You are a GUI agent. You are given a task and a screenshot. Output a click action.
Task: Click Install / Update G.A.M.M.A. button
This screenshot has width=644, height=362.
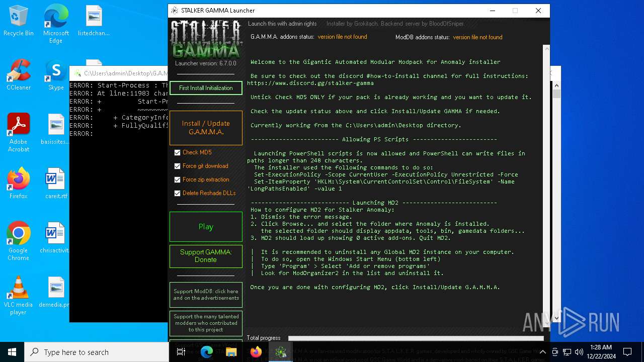click(x=206, y=128)
